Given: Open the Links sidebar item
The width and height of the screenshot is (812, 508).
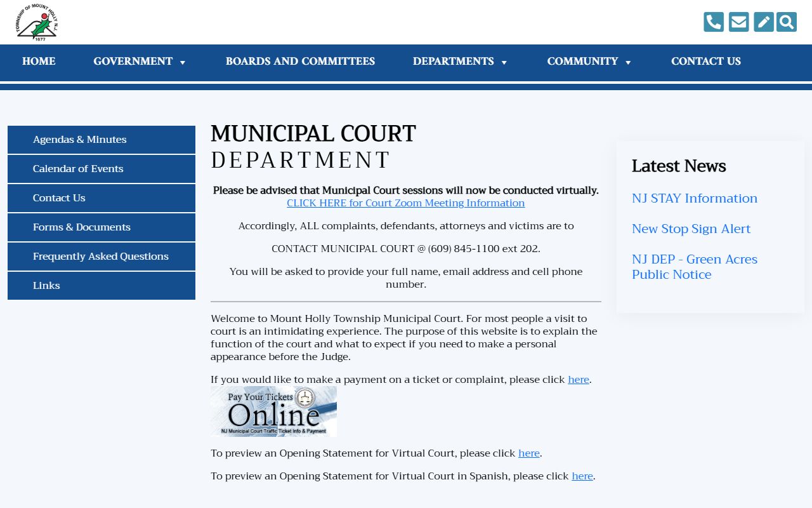Looking at the screenshot, I should tap(101, 286).
